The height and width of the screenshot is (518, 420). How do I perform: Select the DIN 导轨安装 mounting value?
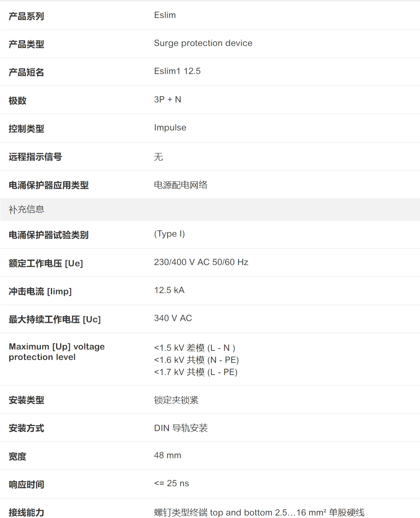pos(181,428)
